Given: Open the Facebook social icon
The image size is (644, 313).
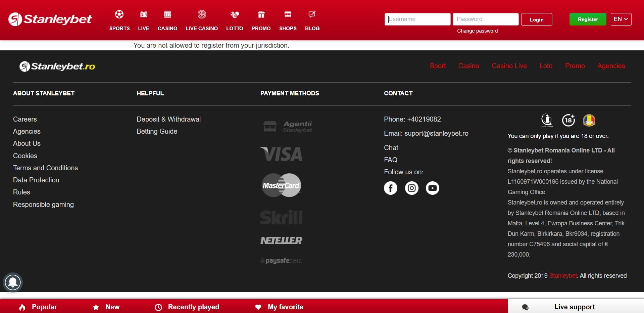Looking at the screenshot, I should click(x=391, y=188).
